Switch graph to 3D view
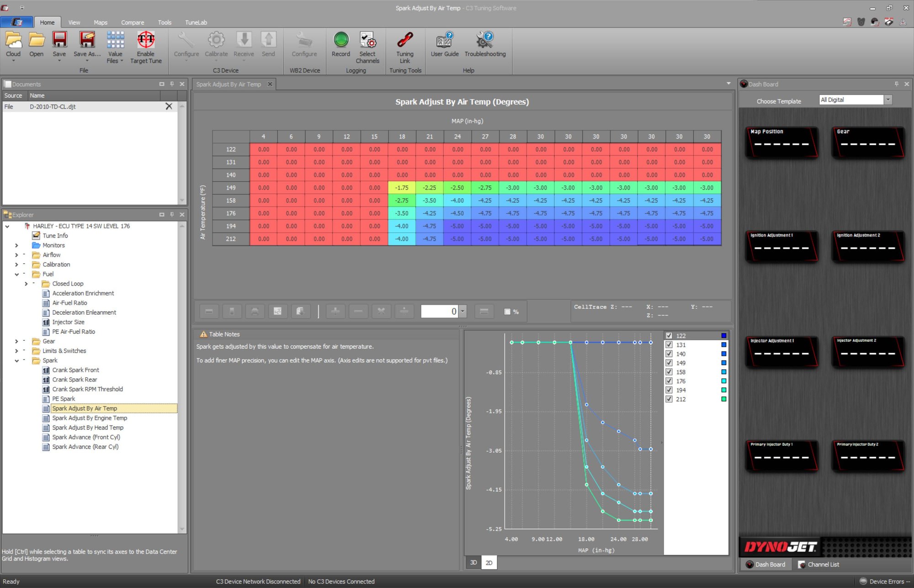Image resolution: width=914 pixels, height=588 pixels. [473, 562]
